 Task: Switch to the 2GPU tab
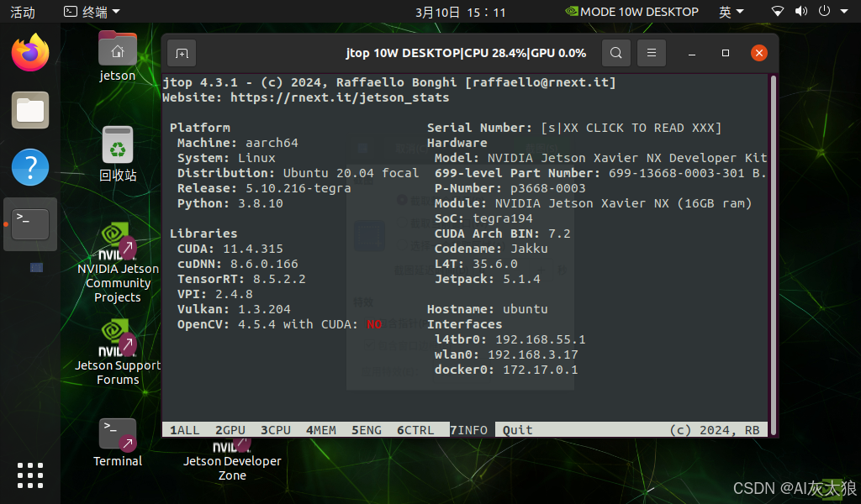pyautogui.click(x=230, y=430)
